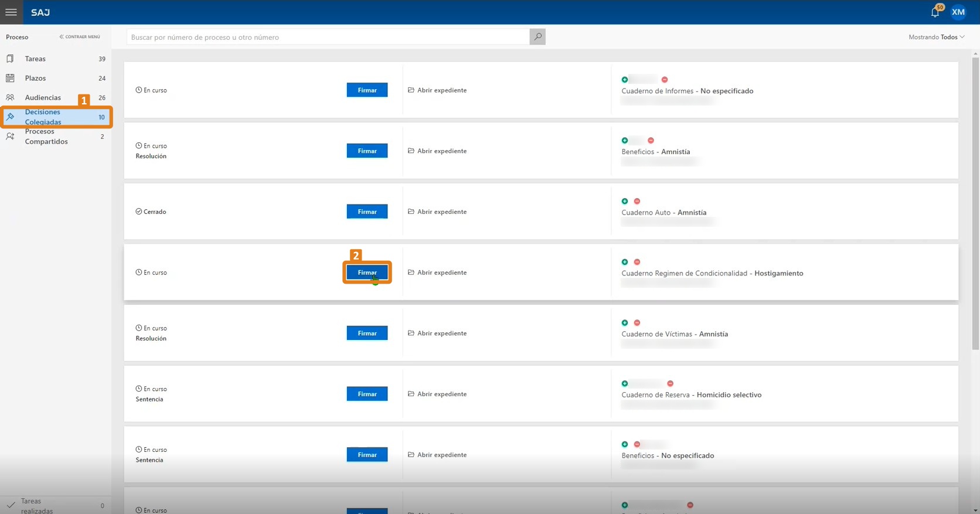
Task: Open Tareas realizadas at sidebar bottom
Action: pos(56,505)
